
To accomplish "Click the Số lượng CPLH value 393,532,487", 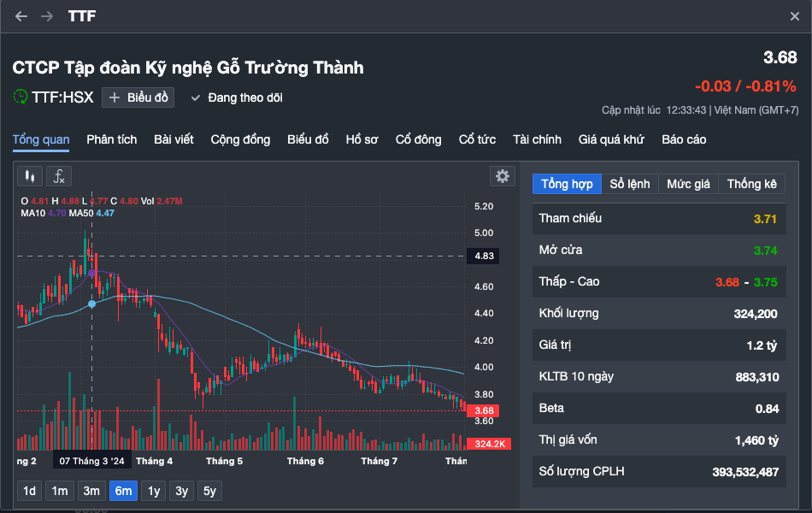I will (x=745, y=472).
